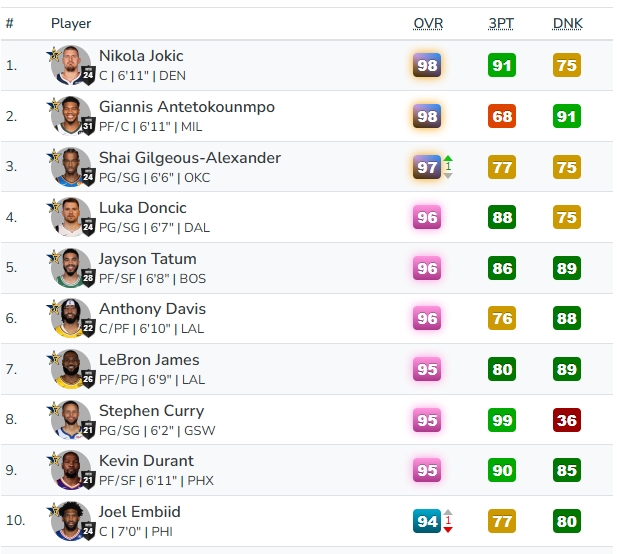Sort players by 3PT rating
Screen dimensions: 617x554
502,23
